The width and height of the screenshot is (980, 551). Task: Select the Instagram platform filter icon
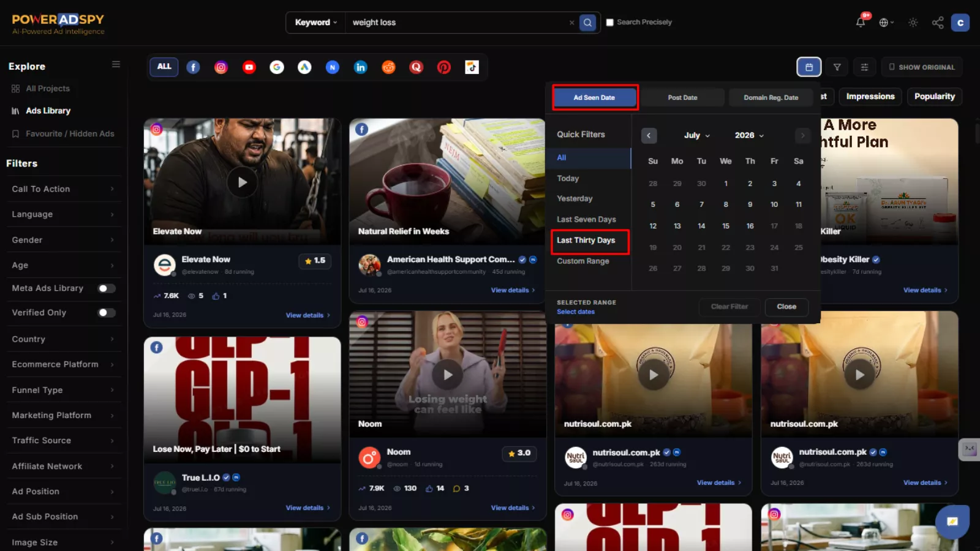(221, 67)
